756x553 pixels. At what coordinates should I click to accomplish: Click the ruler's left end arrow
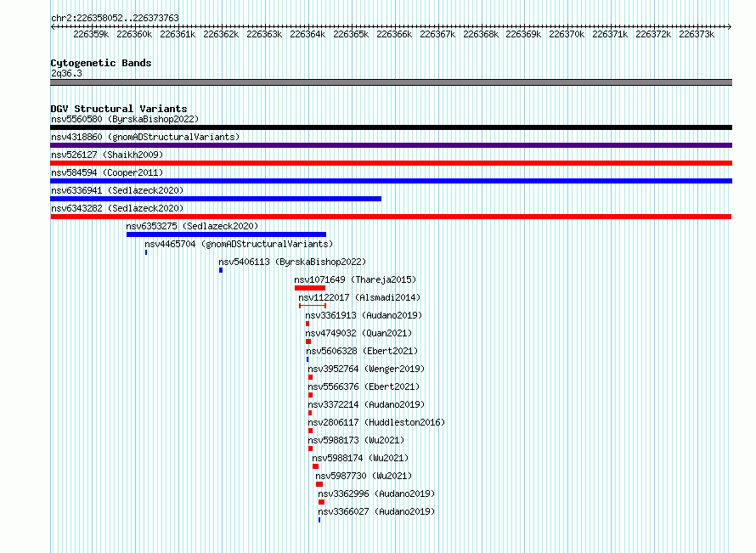53,27
